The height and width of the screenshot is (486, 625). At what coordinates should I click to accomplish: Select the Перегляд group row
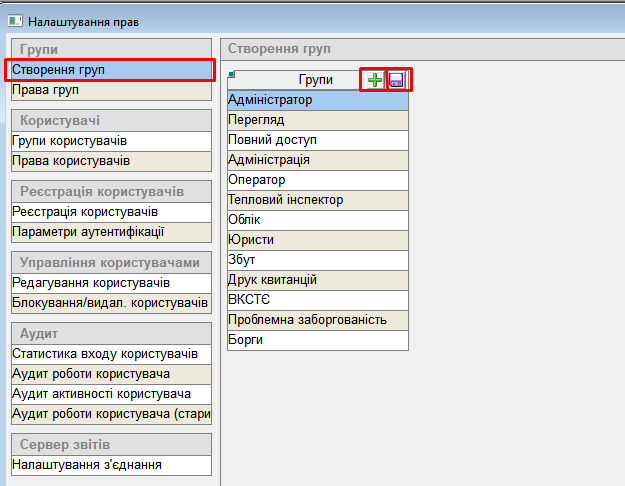coord(318,120)
